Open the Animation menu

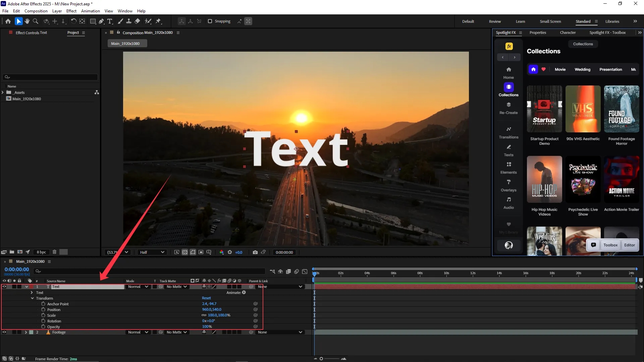[x=90, y=11]
